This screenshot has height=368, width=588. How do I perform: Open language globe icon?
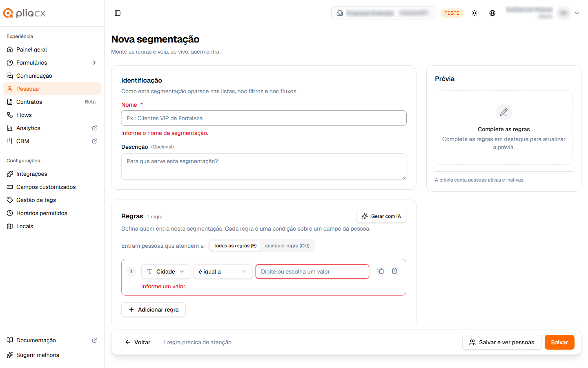[492, 13]
